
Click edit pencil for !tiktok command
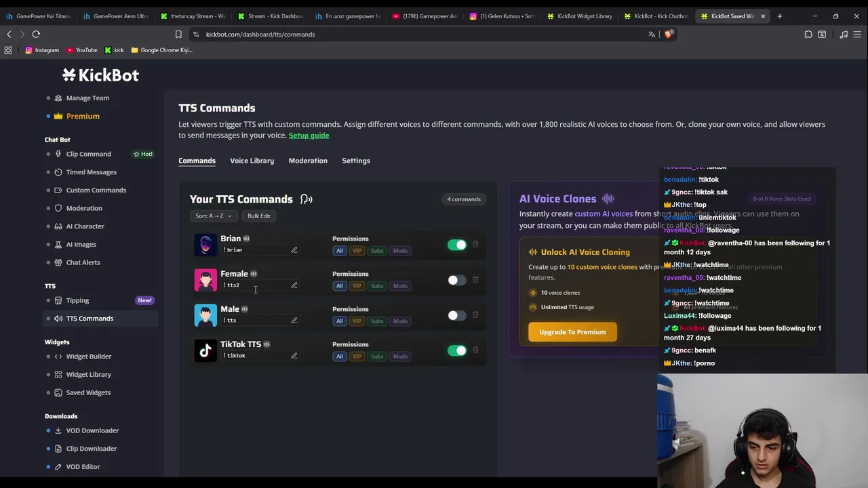click(294, 356)
